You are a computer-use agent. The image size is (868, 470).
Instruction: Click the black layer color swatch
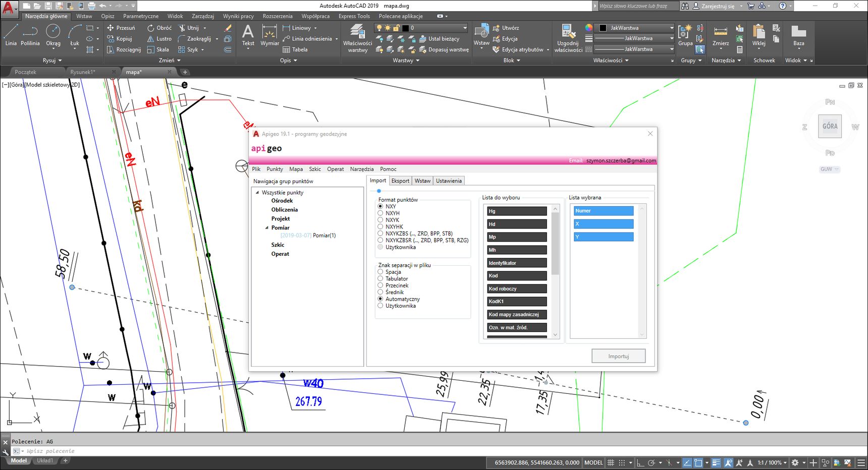pos(405,28)
